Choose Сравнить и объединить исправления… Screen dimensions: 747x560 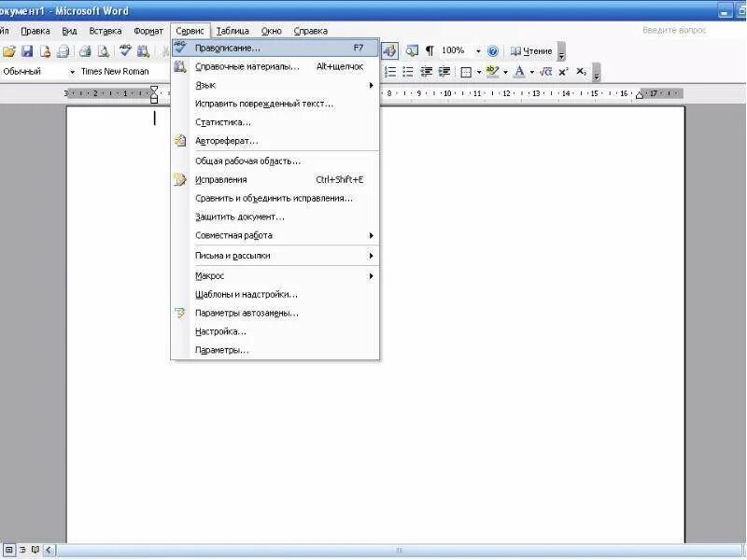coord(275,199)
